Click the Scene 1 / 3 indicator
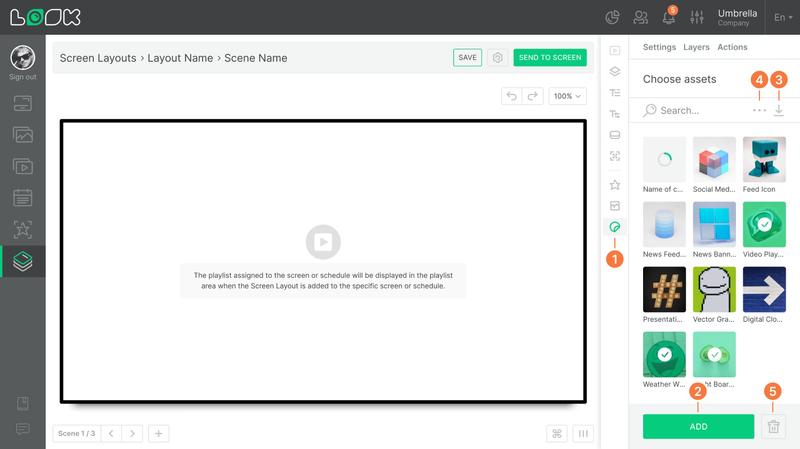The image size is (800, 449). coord(77,434)
